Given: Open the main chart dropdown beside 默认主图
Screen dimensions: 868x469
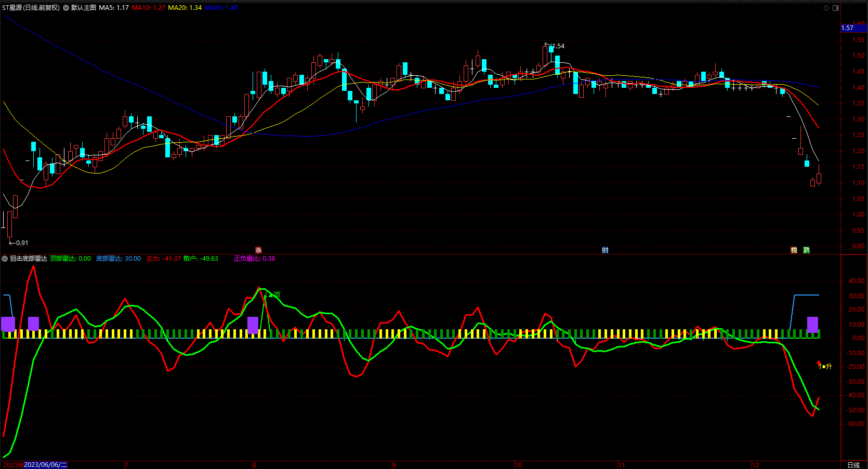Looking at the screenshot, I should pyautogui.click(x=67, y=8).
